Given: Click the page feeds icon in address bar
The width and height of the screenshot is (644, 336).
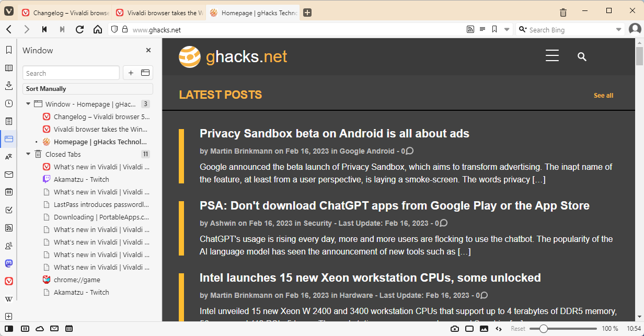Looking at the screenshot, I should point(470,30).
